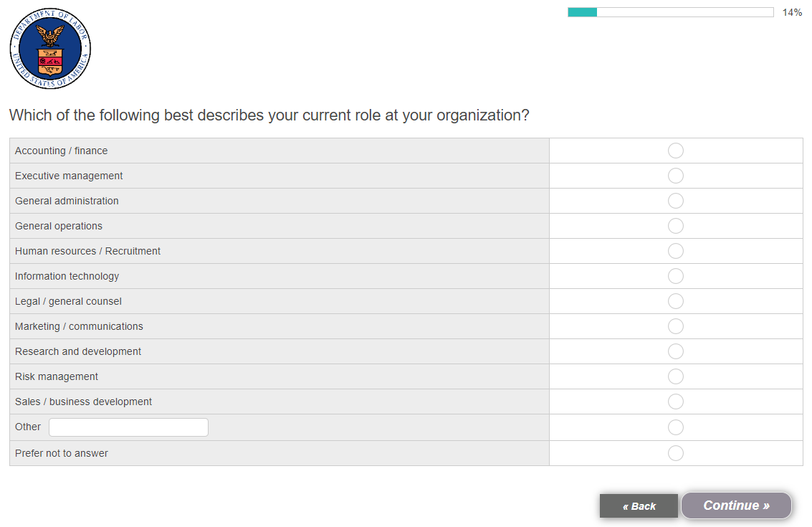Click the Information technology row label
812x527 pixels.
[x=67, y=276]
